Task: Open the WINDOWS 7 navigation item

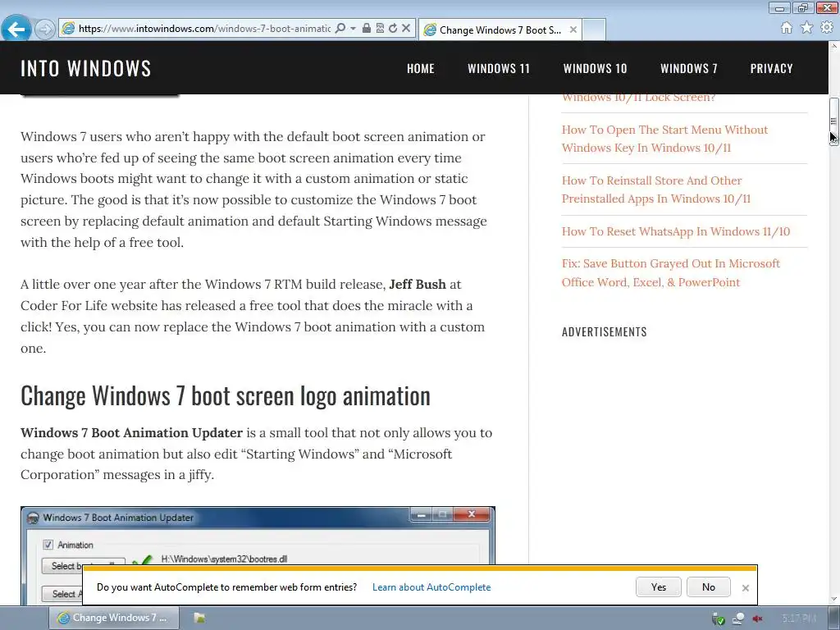Action: tap(688, 69)
